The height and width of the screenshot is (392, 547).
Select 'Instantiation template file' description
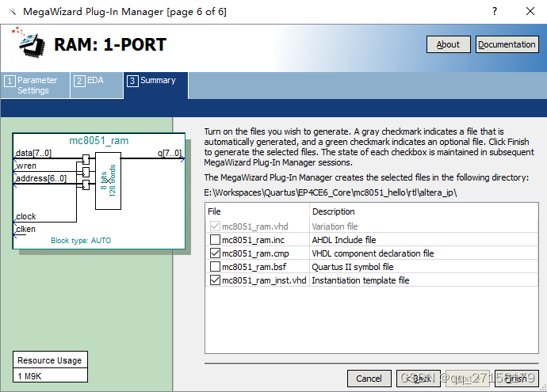click(361, 280)
